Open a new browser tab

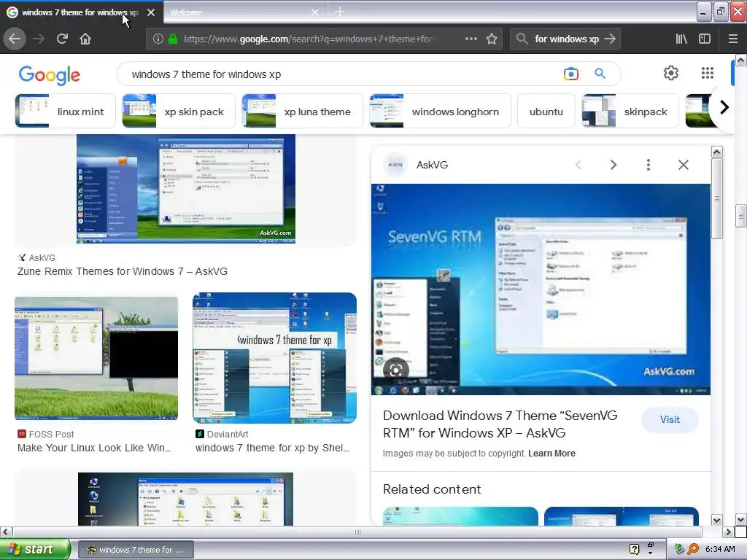pyautogui.click(x=340, y=12)
